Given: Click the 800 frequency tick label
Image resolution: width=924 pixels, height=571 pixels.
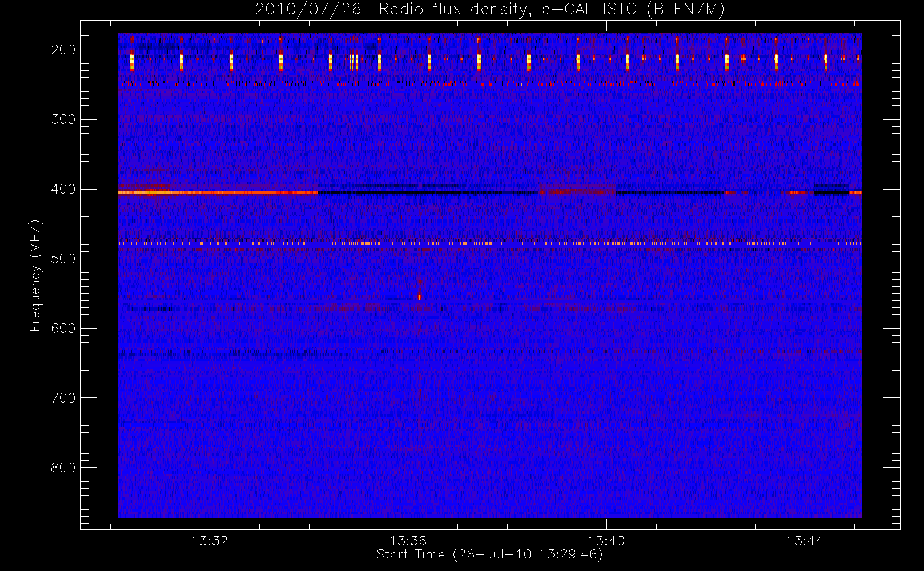Looking at the screenshot, I should pos(63,468).
